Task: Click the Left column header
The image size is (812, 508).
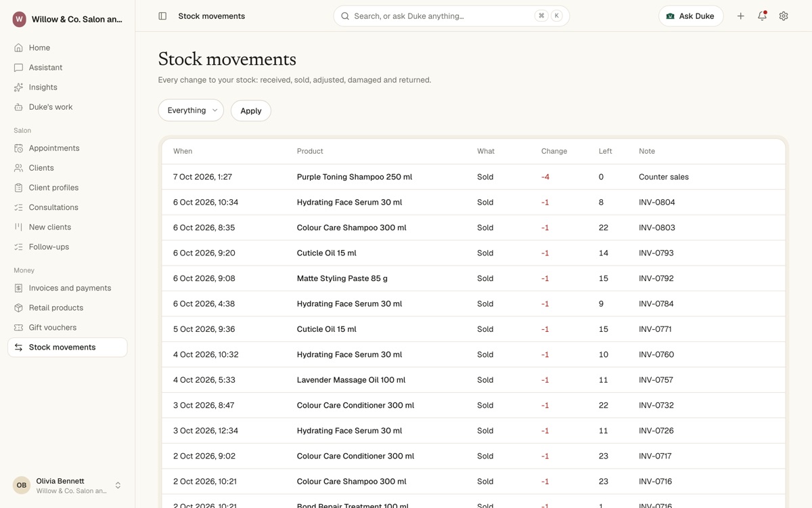Action: pos(606,151)
